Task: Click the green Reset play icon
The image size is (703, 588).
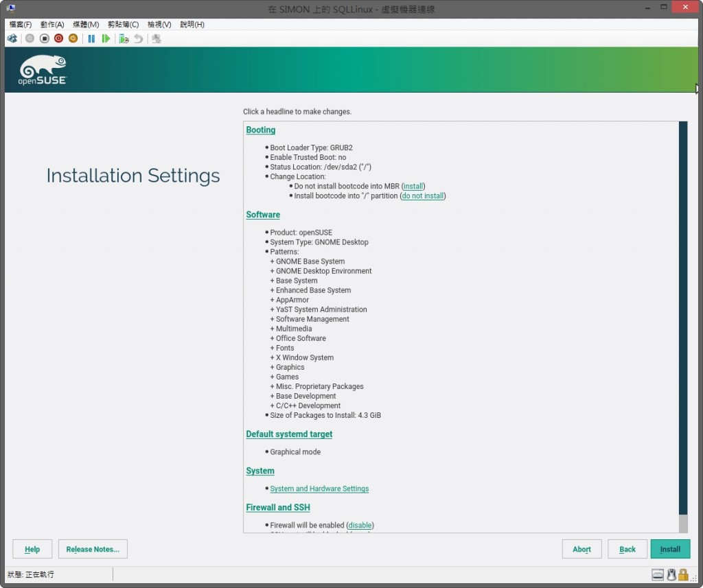Action: [106, 38]
